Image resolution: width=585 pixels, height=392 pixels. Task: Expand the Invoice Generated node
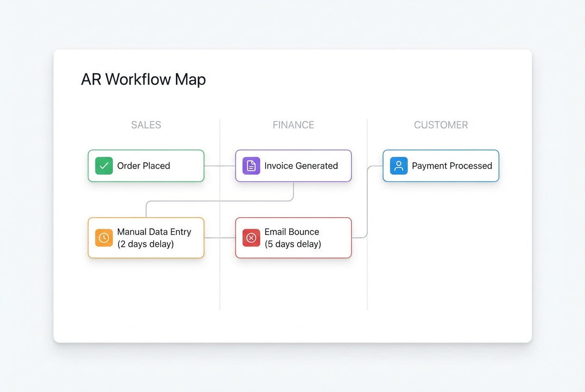tap(293, 165)
